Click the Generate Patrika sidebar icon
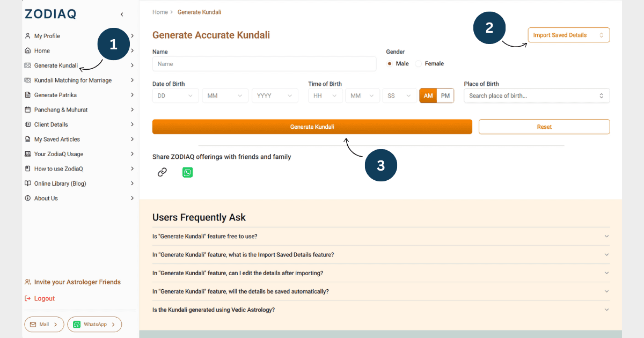Screen dimensions: 644x338 click(27, 94)
